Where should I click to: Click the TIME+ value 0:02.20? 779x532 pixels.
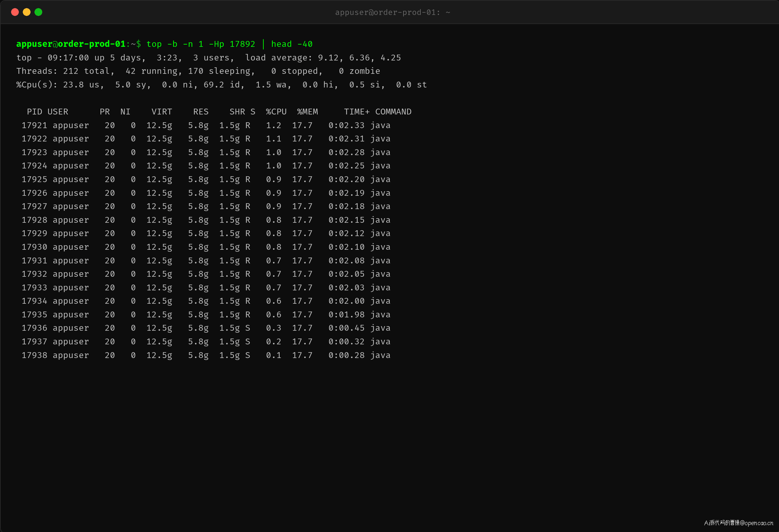[346, 180]
